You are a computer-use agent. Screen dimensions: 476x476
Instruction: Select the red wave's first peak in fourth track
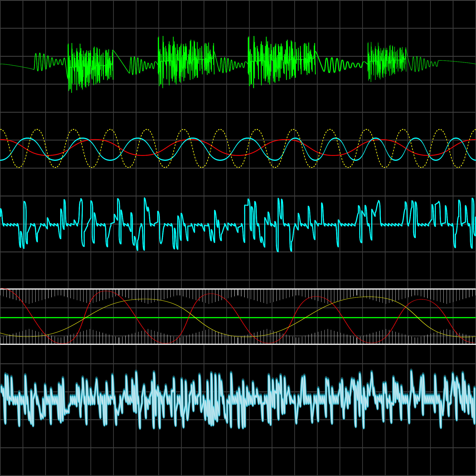[x=106, y=291]
